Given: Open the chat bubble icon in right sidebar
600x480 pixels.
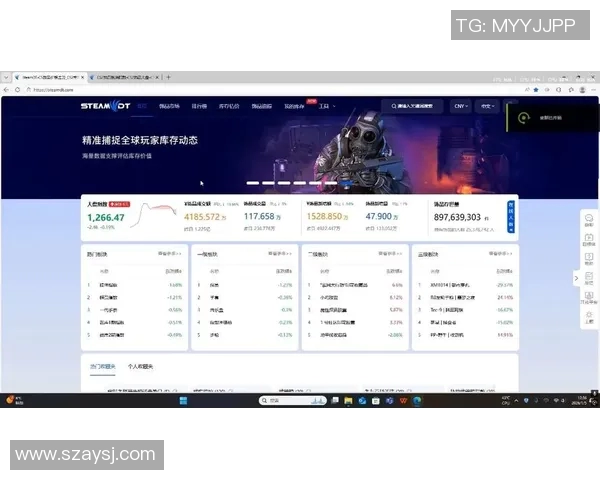Looking at the screenshot, I should pyautogui.click(x=589, y=220).
